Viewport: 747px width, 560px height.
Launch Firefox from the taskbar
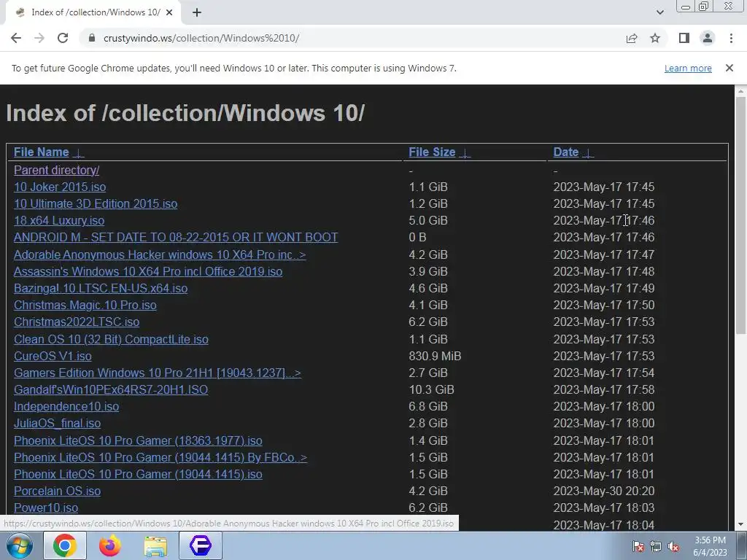pyautogui.click(x=109, y=545)
